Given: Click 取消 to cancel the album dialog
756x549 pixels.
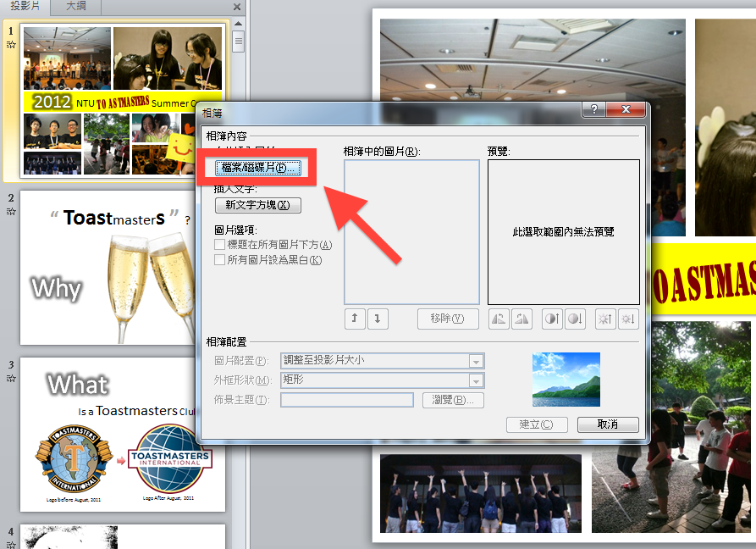Looking at the screenshot, I should tap(608, 424).
